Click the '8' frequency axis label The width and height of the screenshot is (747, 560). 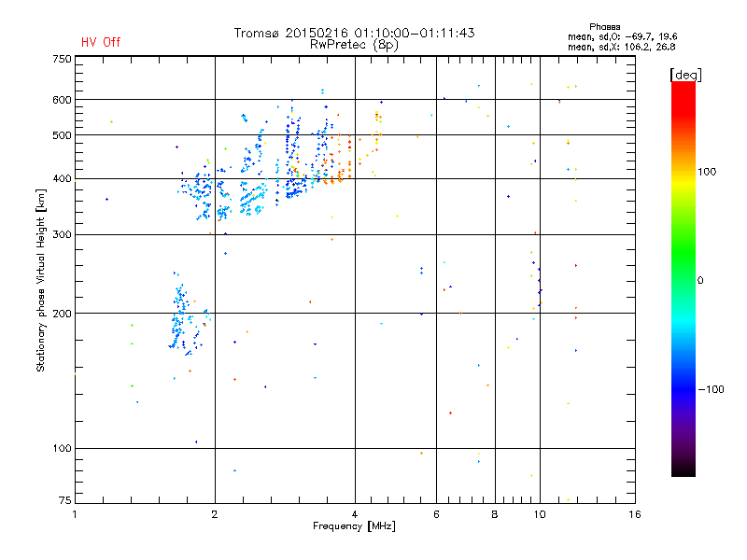[x=495, y=514]
